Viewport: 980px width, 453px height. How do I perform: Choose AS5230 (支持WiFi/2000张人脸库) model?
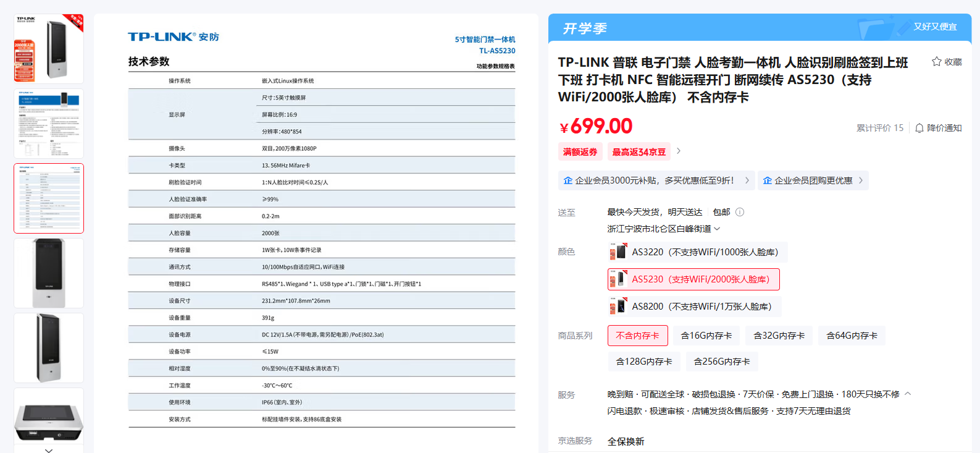[693, 279]
